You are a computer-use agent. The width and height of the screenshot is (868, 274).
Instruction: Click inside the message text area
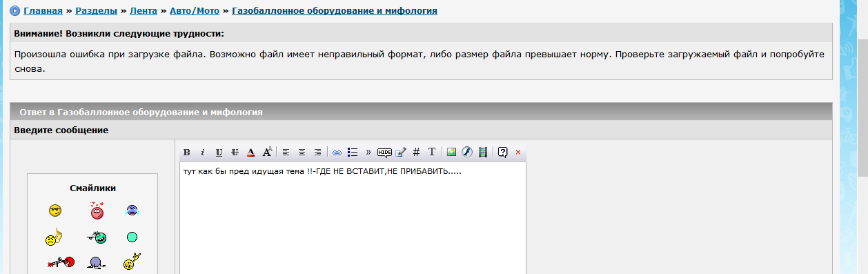(353, 218)
